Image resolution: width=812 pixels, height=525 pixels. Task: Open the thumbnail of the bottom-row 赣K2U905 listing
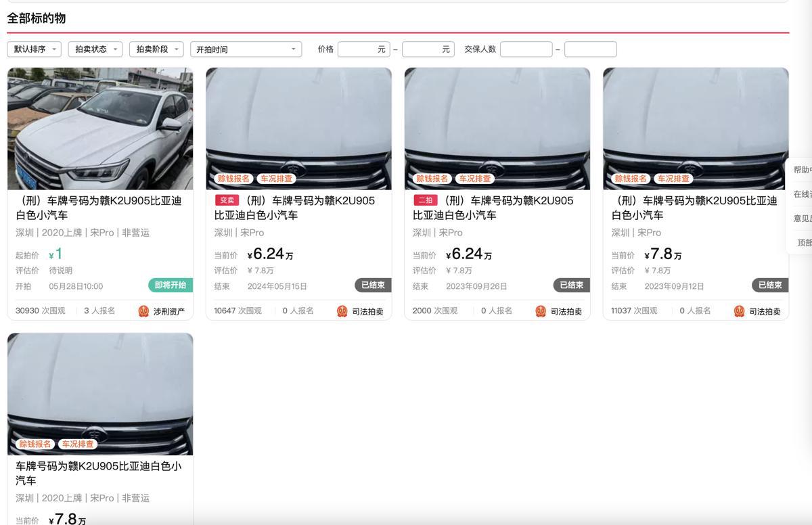[x=100, y=394]
